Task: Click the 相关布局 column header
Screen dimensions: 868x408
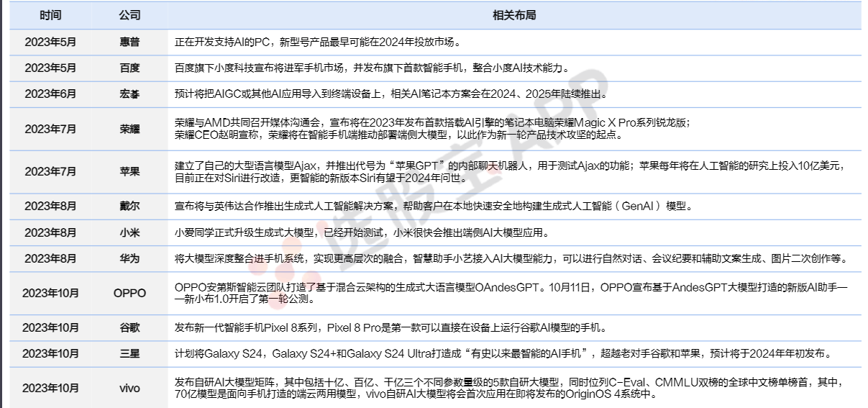Action: coord(513,15)
